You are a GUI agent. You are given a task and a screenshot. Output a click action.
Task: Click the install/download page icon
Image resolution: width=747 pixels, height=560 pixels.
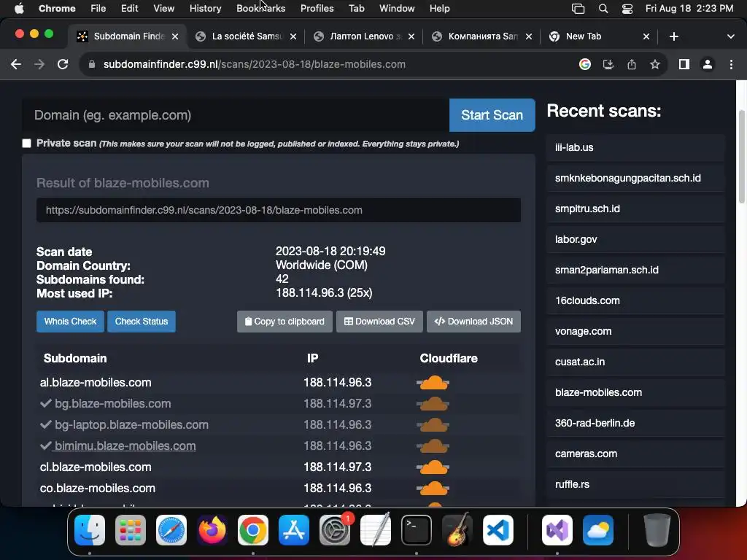(x=608, y=64)
